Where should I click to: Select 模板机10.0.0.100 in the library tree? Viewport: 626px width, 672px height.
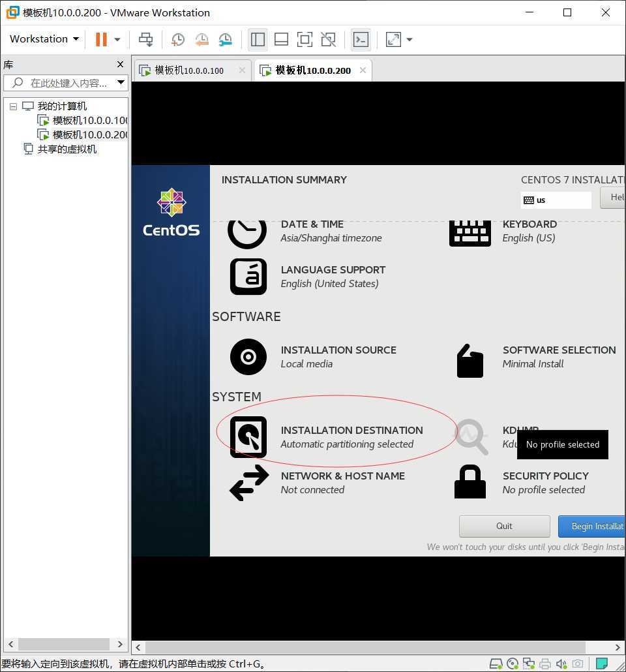[90, 121]
